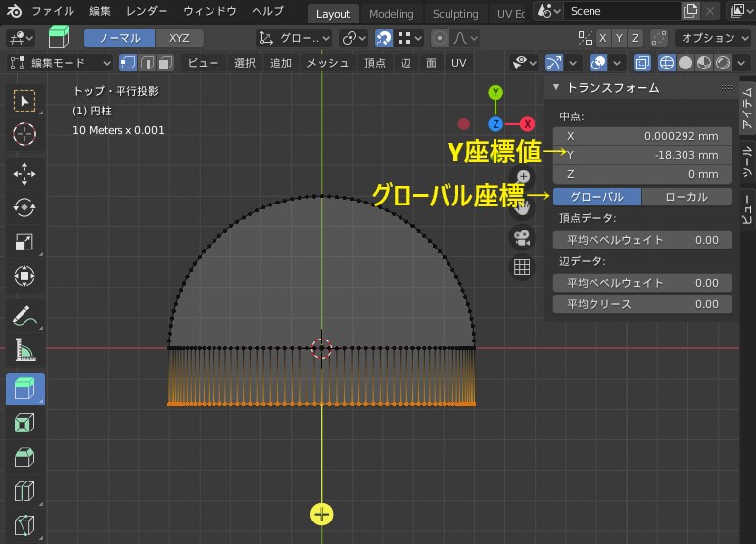Open the editor type dropdown
The image size is (756, 544).
pyautogui.click(x=21, y=38)
